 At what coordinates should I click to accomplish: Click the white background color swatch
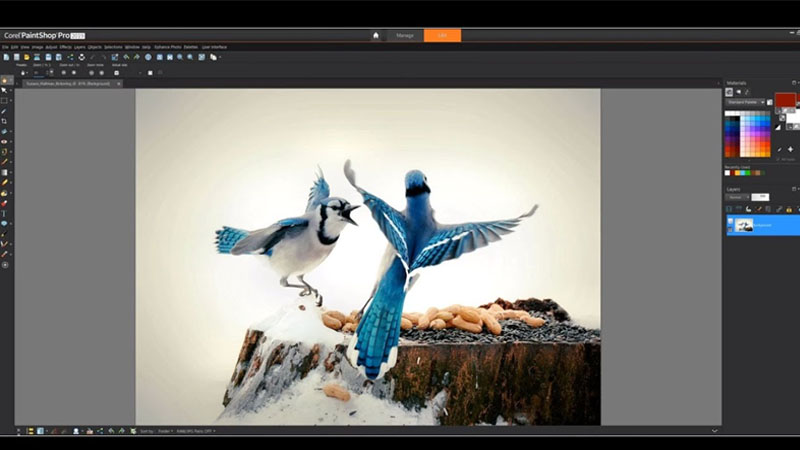coord(793,118)
